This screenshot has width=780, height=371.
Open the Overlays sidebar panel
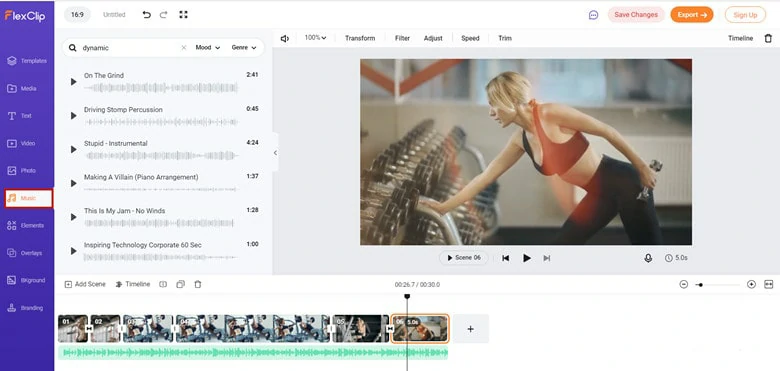pos(25,253)
